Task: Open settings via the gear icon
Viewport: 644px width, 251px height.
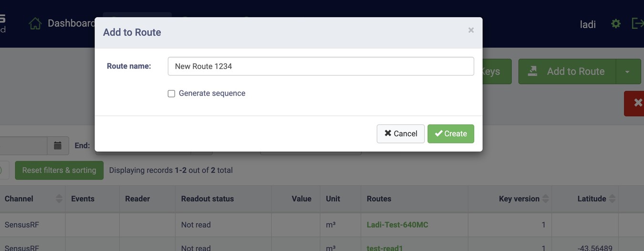Action: [x=616, y=24]
